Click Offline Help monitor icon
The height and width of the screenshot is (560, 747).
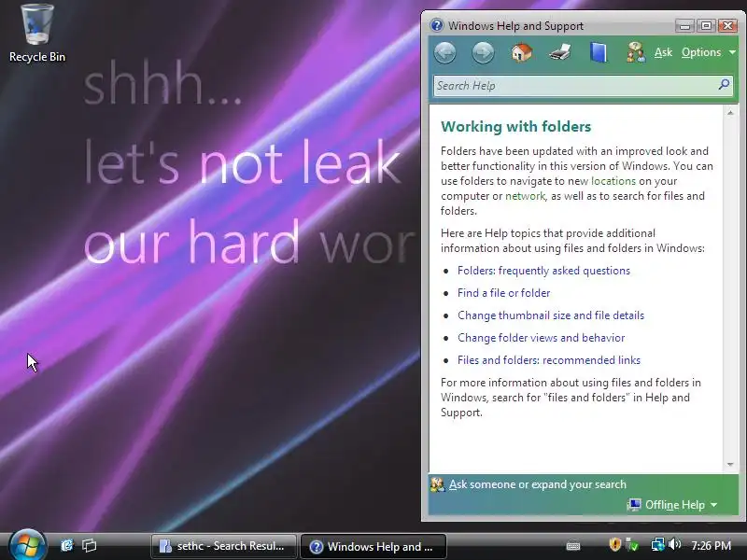point(634,505)
